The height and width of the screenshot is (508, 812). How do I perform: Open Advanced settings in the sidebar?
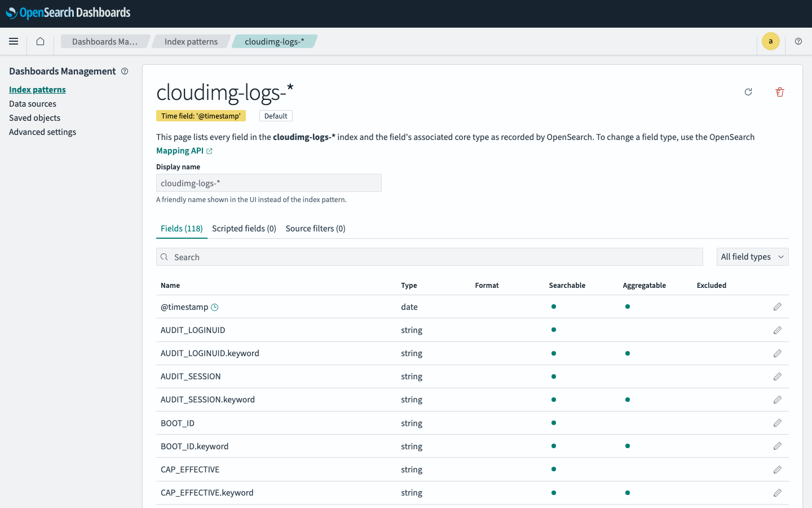coord(42,132)
